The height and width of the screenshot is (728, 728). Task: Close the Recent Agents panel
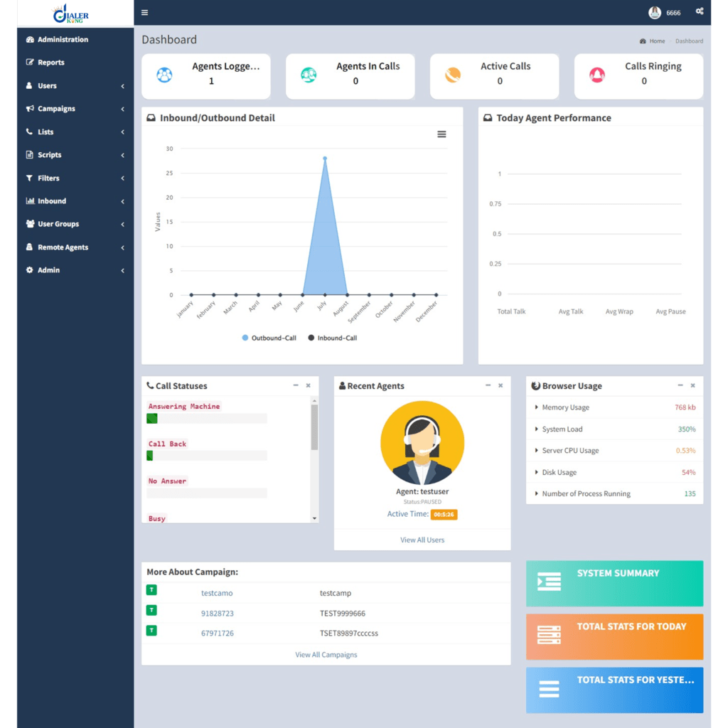(x=500, y=385)
